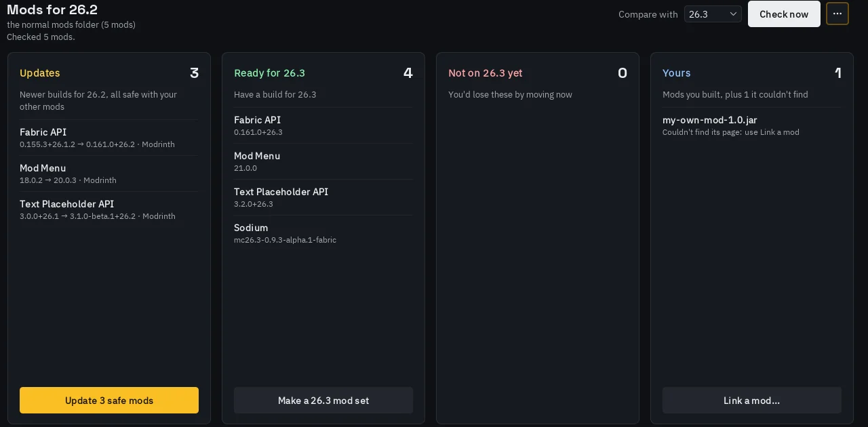Select Sodium in Ready for 26.3
The image size is (868, 427).
323,233
